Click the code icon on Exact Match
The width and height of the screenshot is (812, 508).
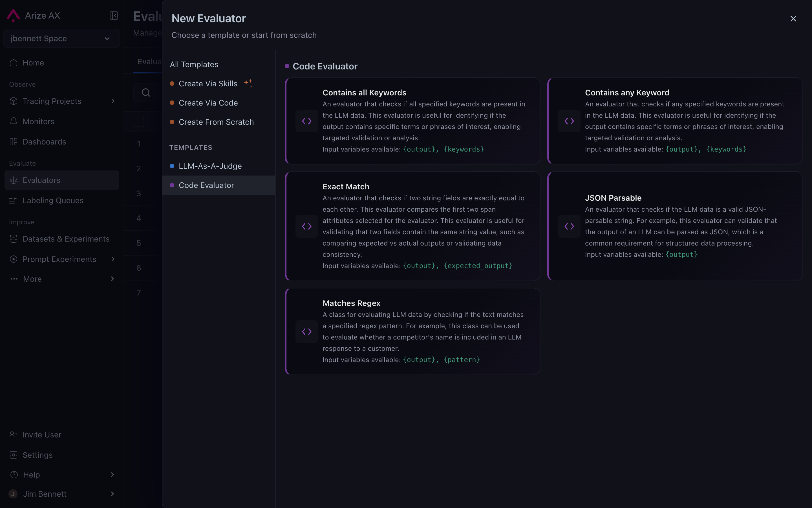coord(307,226)
